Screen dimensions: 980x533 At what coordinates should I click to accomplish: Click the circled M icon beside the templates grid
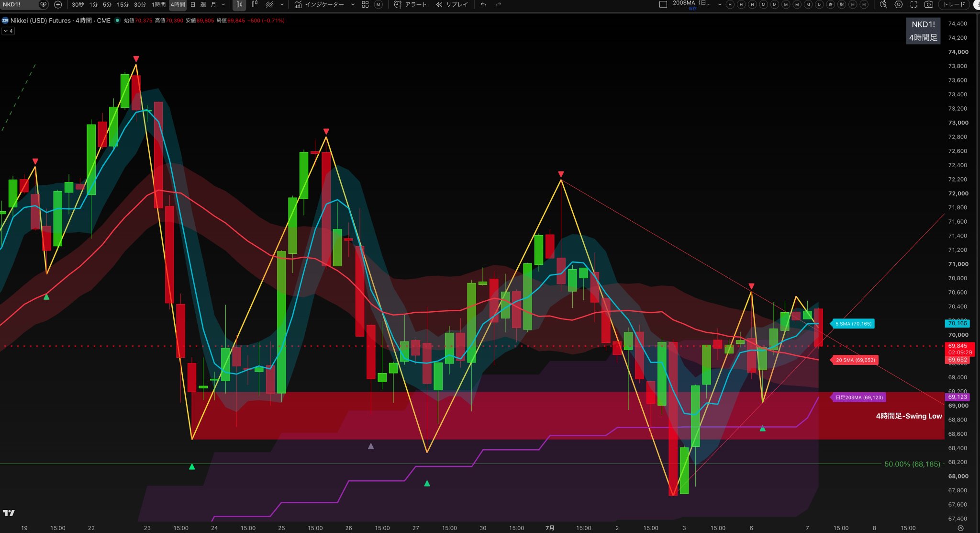click(379, 4)
